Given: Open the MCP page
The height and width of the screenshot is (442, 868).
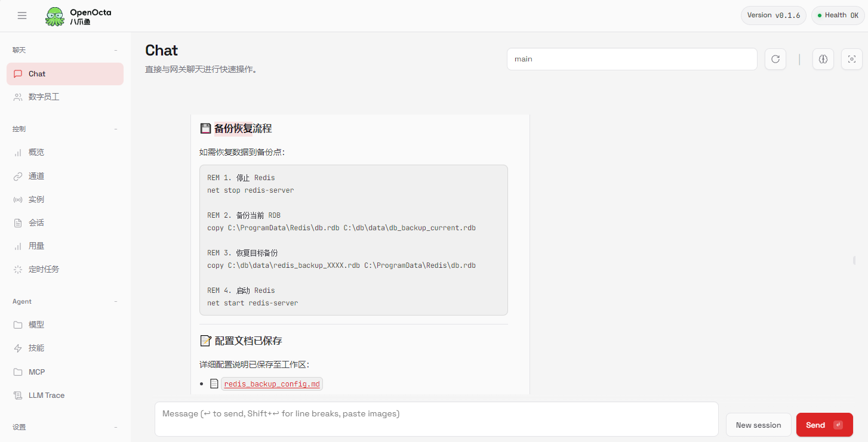Looking at the screenshot, I should [65, 372].
